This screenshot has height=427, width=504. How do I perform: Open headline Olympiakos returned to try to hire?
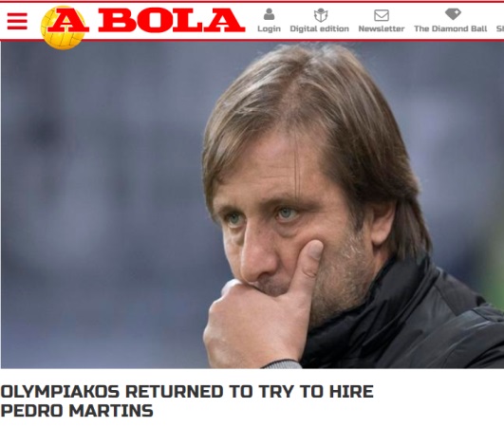tap(187, 401)
